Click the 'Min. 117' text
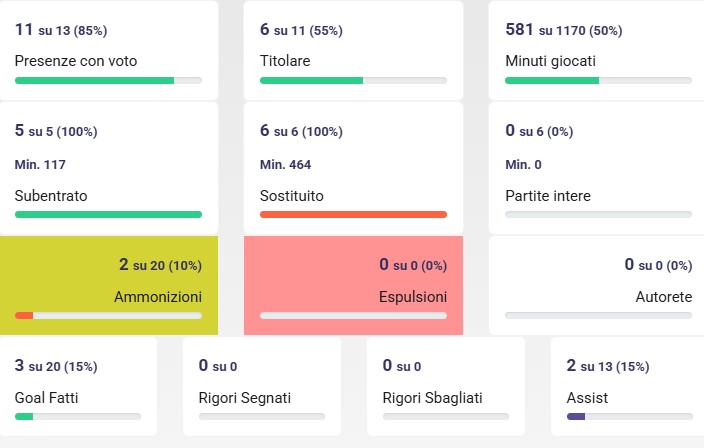The height and width of the screenshot is (448, 704). coord(40,164)
